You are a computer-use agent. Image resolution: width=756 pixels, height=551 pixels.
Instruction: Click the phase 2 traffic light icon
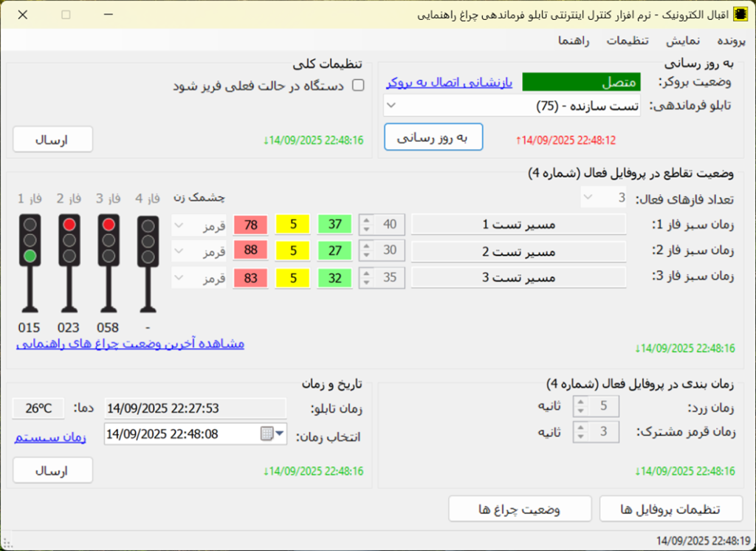tap(69, 262)
